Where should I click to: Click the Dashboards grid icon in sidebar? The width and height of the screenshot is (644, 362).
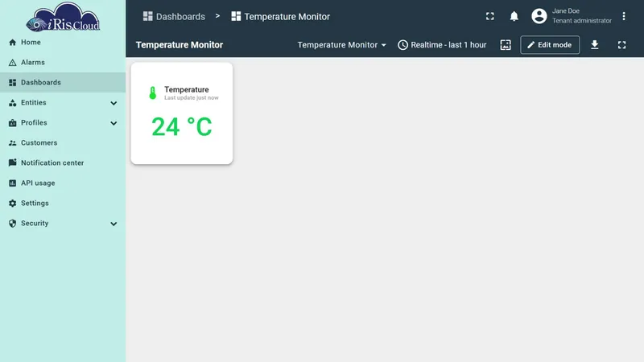tap(13, 83)
